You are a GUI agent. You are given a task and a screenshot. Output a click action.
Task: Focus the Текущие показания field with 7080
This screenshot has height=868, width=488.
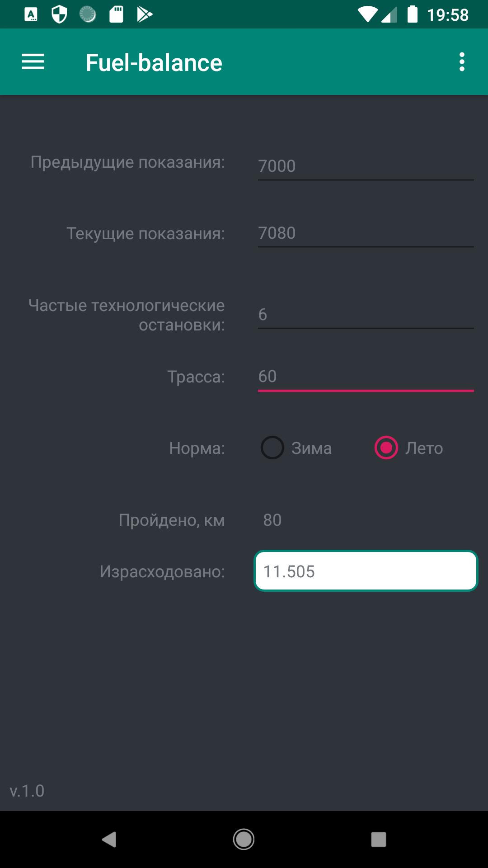pos(366,233)
